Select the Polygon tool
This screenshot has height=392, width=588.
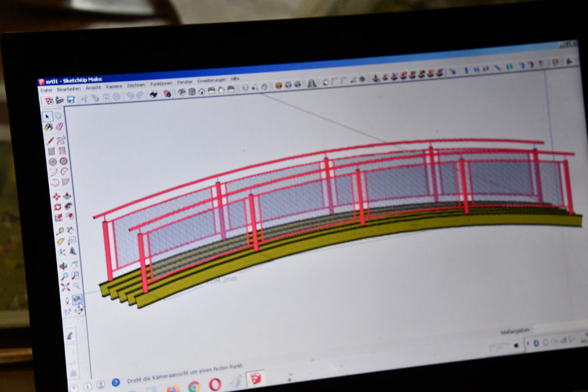click(x=63, y=161)
